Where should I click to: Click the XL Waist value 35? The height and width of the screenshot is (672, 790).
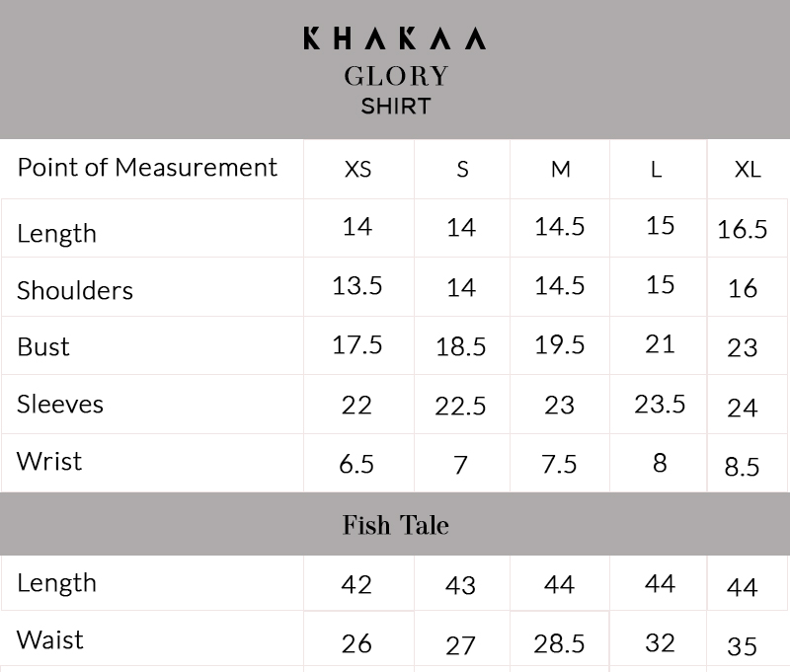[x=743, y=646]
